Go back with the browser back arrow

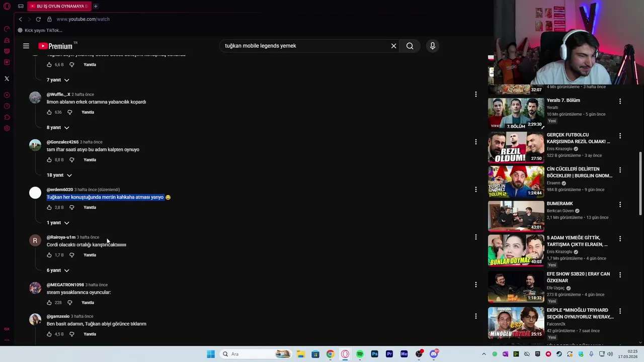pos(20,19)
